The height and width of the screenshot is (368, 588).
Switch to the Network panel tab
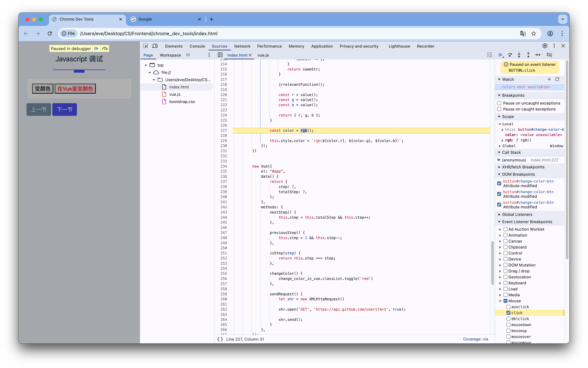(x=242, y=46)
